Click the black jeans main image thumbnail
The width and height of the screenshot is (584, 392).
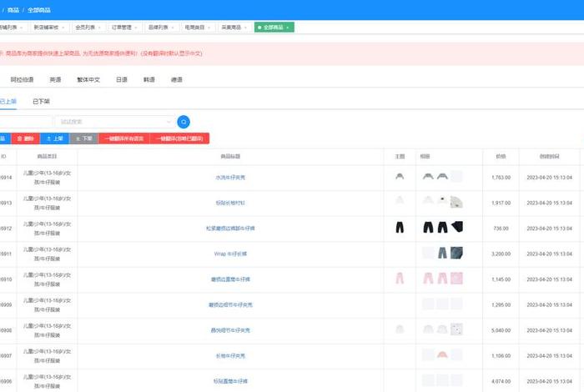click(400, 227)
